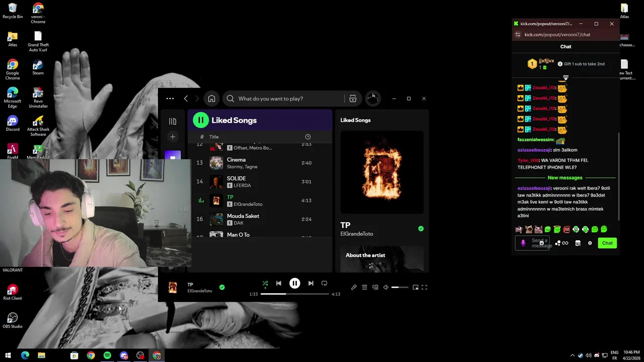
Task: Skip to next track
Action: click(x=311, y=284)
